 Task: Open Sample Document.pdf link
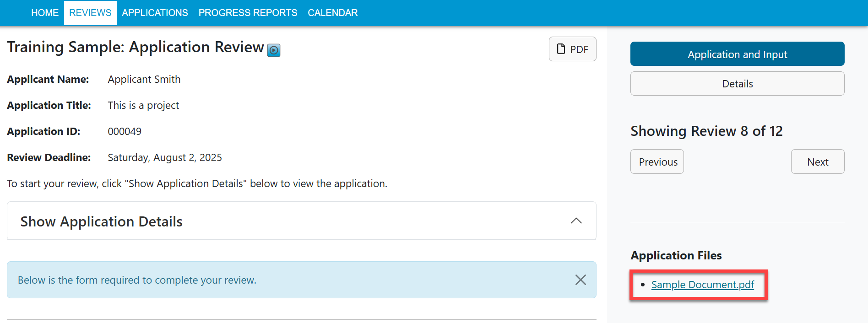pos(703,285)
